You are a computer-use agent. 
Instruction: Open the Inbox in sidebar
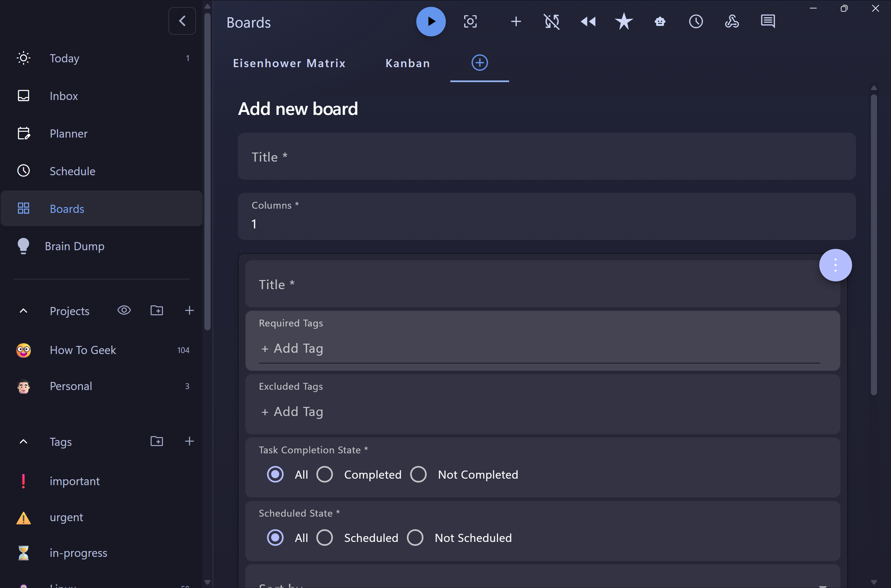[x=102, y=96]
